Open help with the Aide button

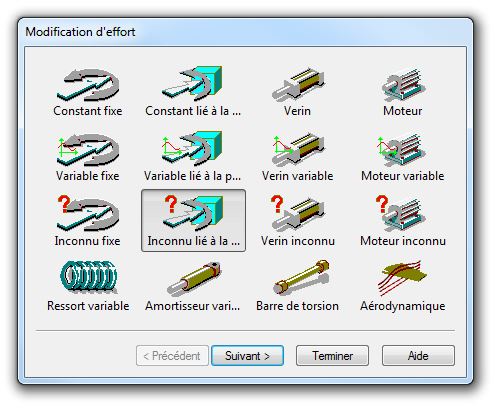point(418,356)
